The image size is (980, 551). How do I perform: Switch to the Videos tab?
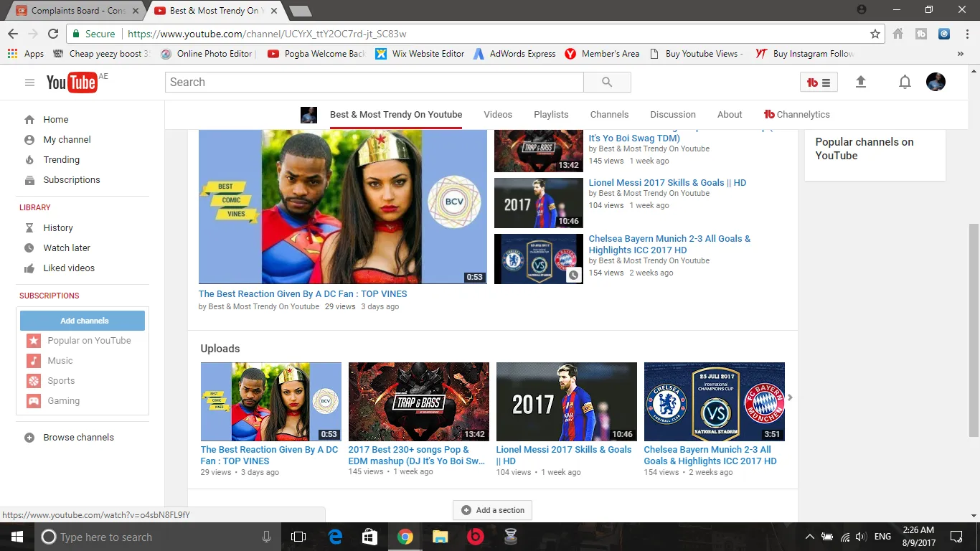pos(498,115)
